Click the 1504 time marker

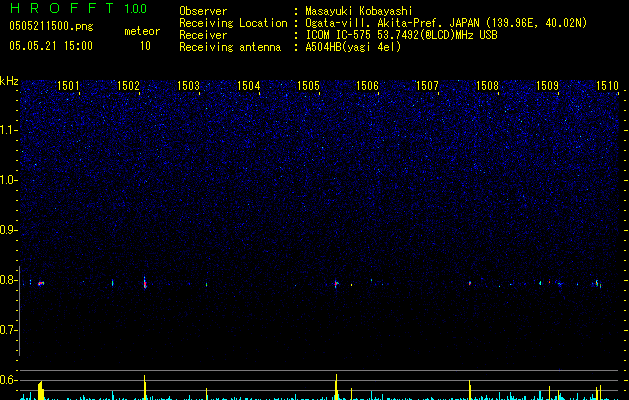click(x=248, y=85)
